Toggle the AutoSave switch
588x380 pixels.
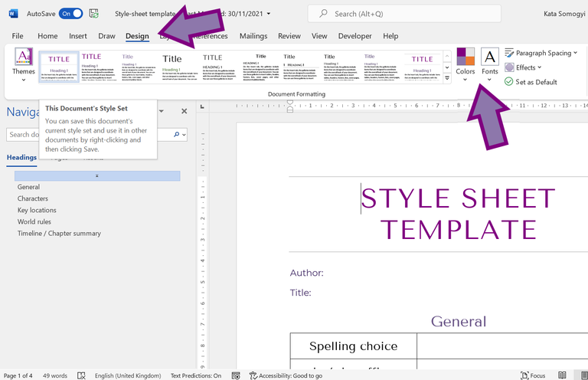[x=71, y=14]
